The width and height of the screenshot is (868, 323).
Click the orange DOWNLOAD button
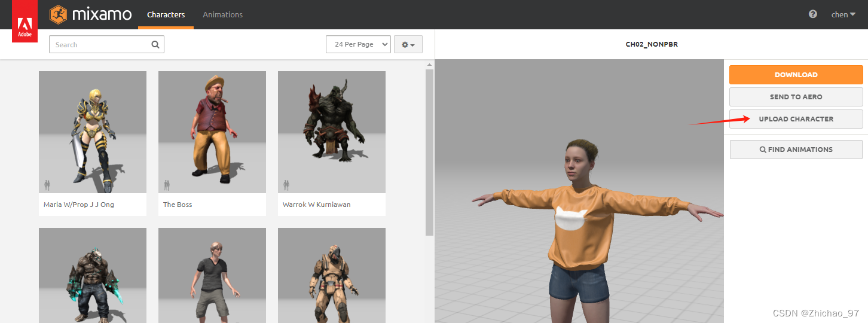click(796, 75)
